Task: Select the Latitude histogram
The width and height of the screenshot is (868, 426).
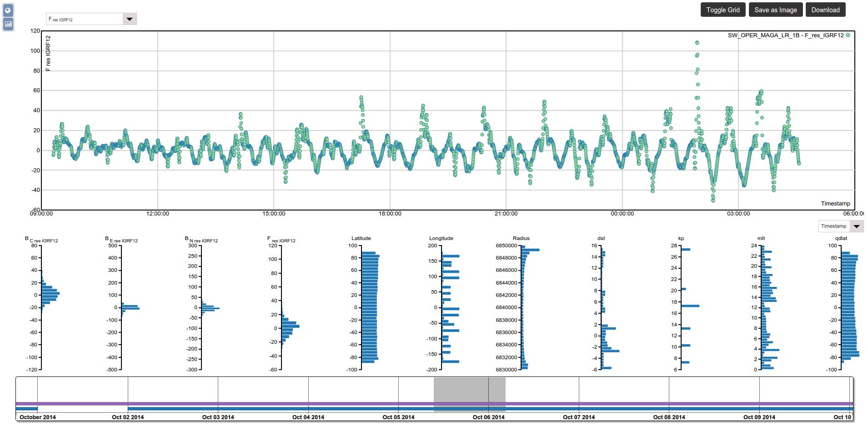Action: 363,304
